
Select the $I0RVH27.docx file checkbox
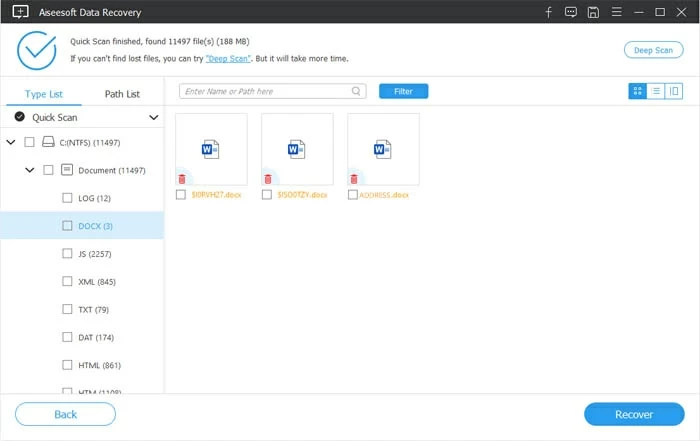[181, 195]
